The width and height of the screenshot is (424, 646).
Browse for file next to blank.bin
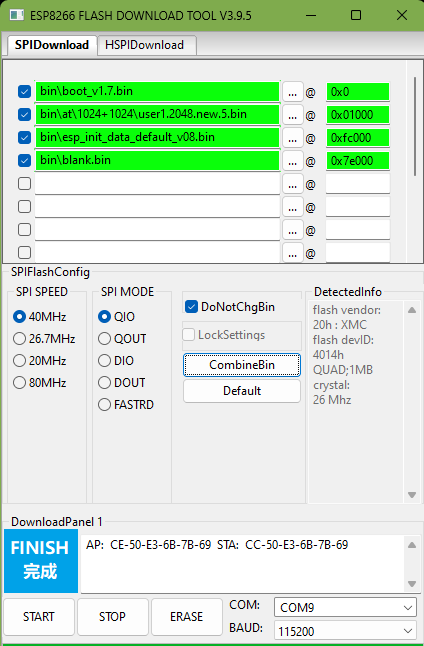coord(293,161)
